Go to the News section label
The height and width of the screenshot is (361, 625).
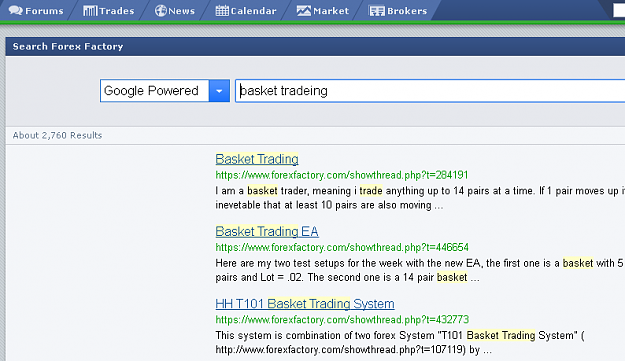(x=181, y=11)
